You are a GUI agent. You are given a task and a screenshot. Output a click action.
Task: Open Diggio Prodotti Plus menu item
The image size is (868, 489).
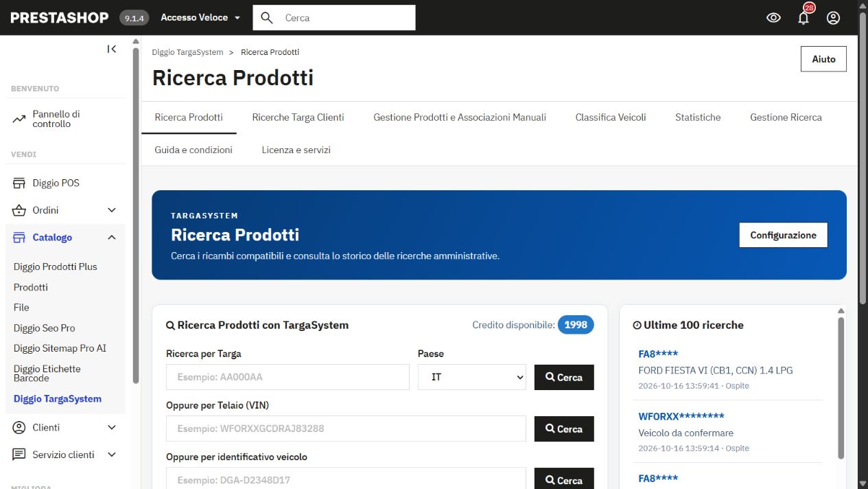(x=56, y=266)
